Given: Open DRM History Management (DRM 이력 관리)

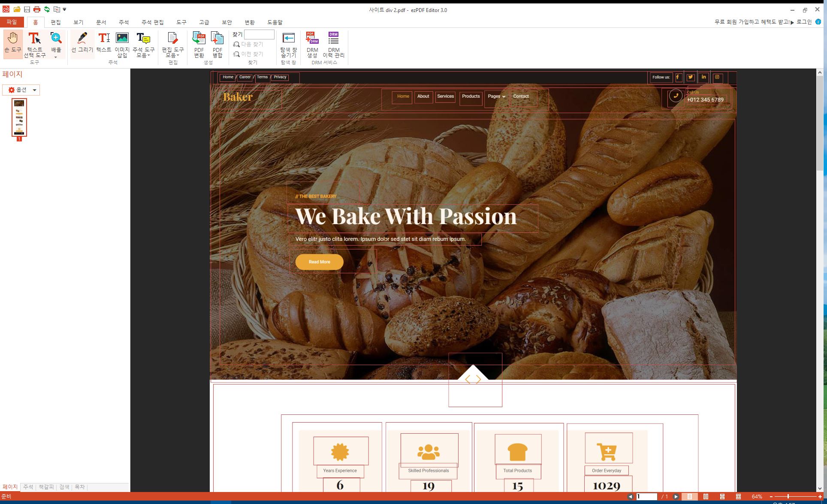Looking at the screenshot, I should pyautogui.click(x=334, y=44).
